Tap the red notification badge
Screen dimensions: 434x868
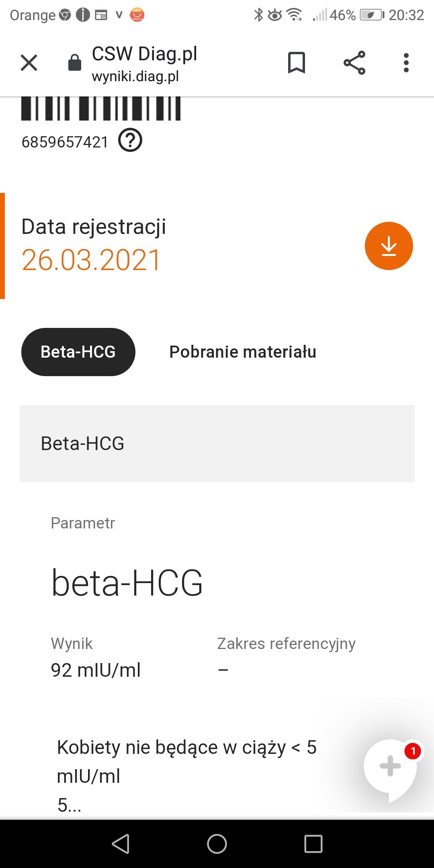(413, 751)
